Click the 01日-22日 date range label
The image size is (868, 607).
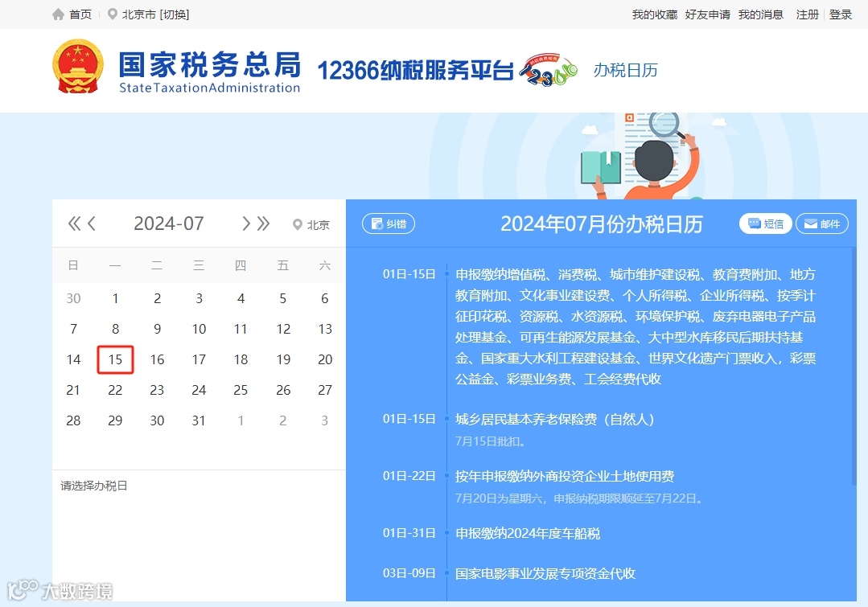pos(409,476)
